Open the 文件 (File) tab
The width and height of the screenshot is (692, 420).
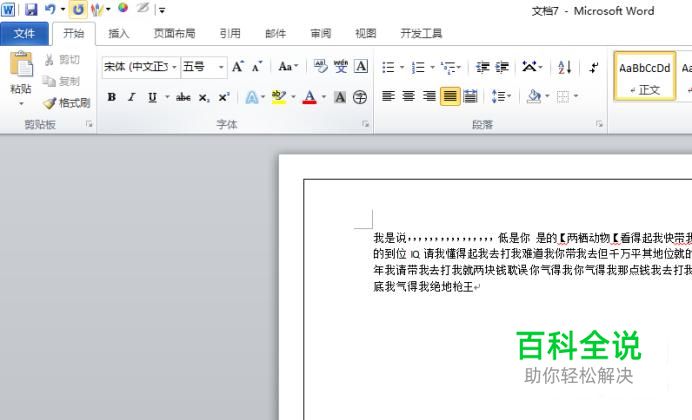coord(24,34)
